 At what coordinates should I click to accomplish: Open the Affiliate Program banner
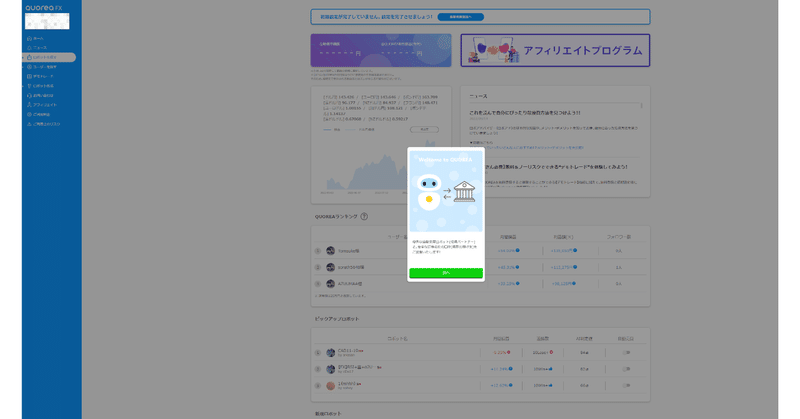click(555, 50)
